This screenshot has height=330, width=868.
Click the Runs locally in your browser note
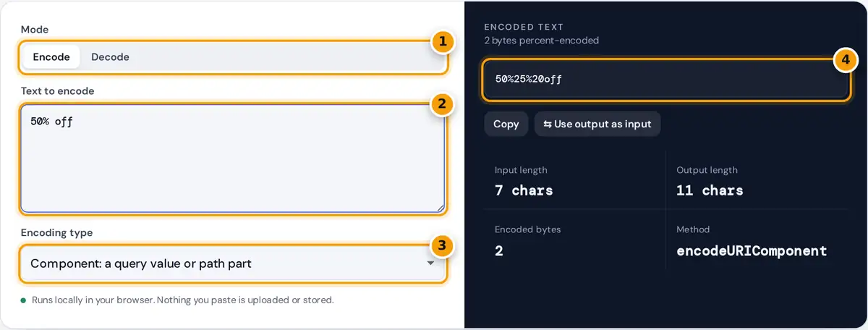point(182,300)
